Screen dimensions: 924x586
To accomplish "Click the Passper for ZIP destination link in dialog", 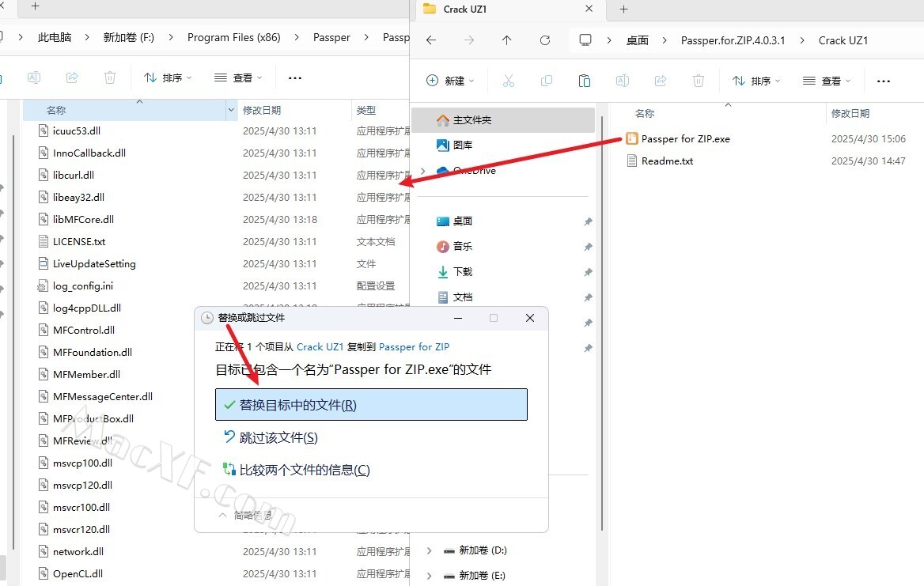I will 414,347.
